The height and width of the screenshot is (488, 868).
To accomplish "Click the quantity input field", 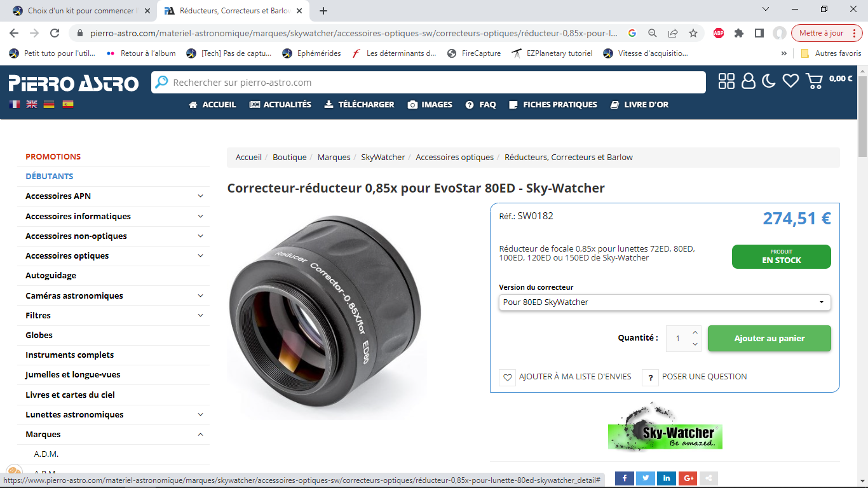I will click(x=678, y=339).
